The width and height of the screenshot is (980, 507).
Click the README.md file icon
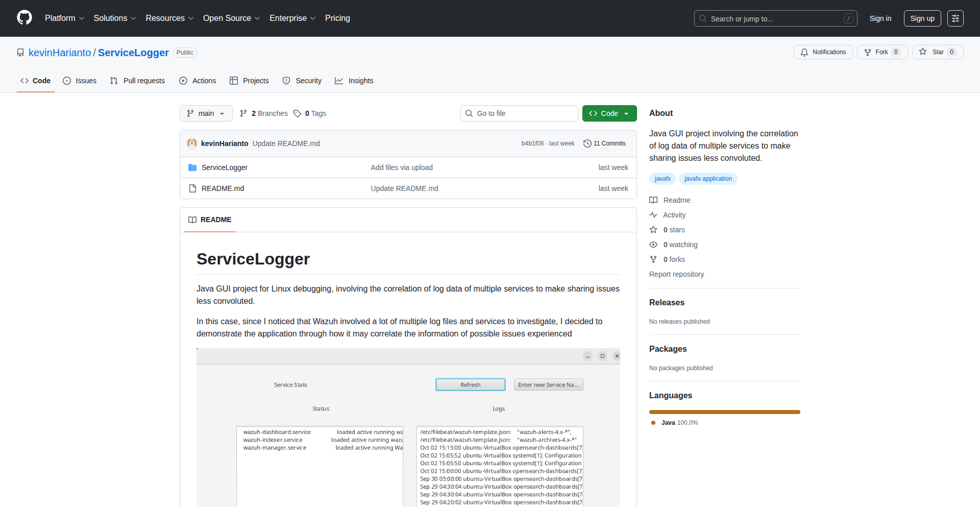(192, 188)
